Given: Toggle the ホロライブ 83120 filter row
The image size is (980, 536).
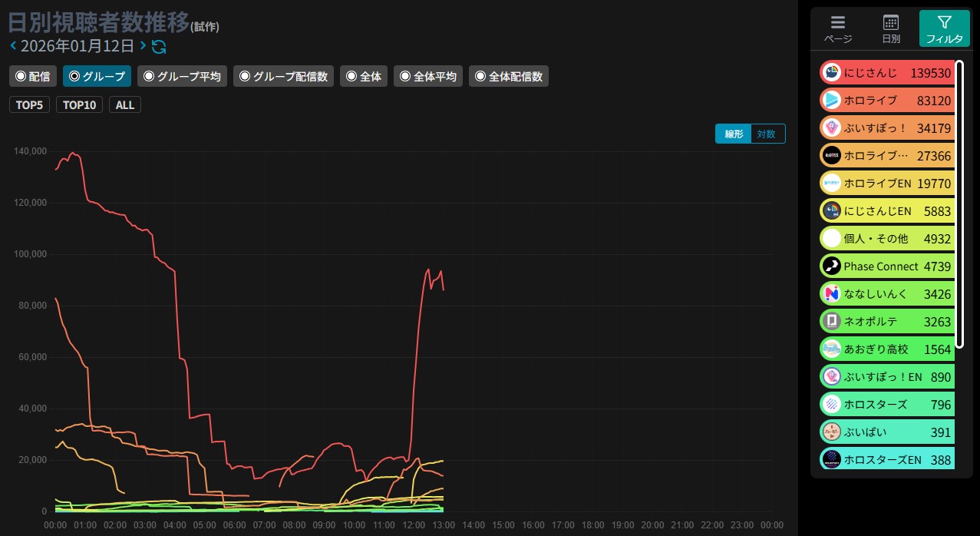Looking at the screenshot, I should tap(887, 101).
